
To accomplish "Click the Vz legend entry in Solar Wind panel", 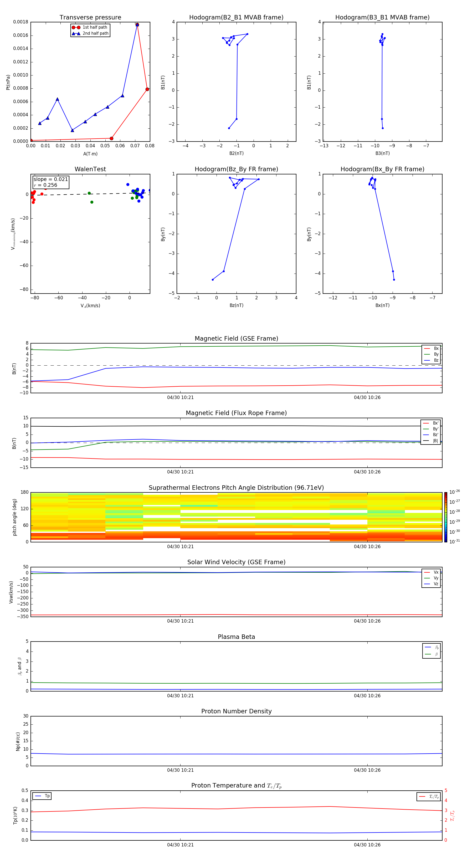I will (431, 584).
